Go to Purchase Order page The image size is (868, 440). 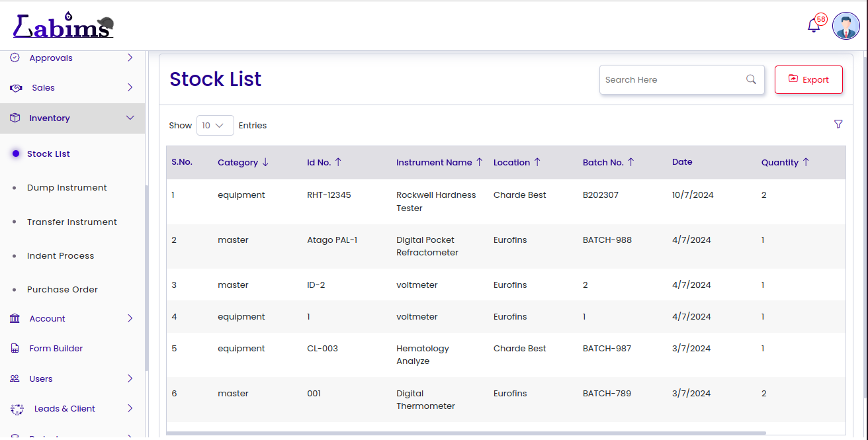coord(62,289)
